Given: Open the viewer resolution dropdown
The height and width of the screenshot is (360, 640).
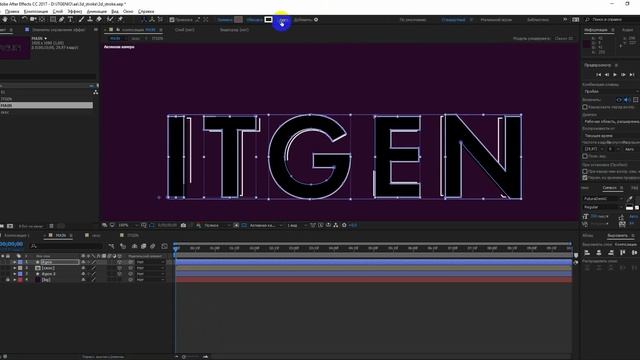Looking at the screenshot, I should click(x=217, y=225).
